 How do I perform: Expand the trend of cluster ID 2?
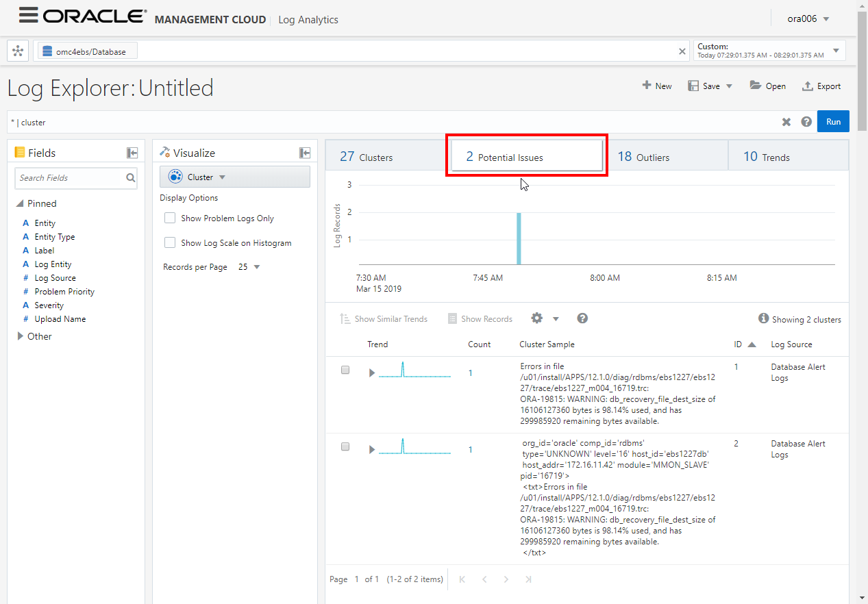pos(373,450)
